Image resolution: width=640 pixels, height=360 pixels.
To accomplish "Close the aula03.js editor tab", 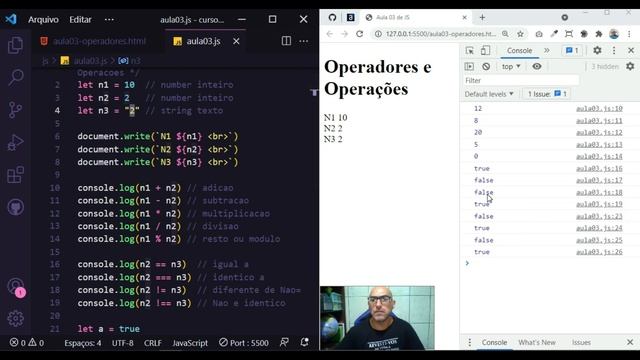I will pyautogui.click(x=236, y=41).
